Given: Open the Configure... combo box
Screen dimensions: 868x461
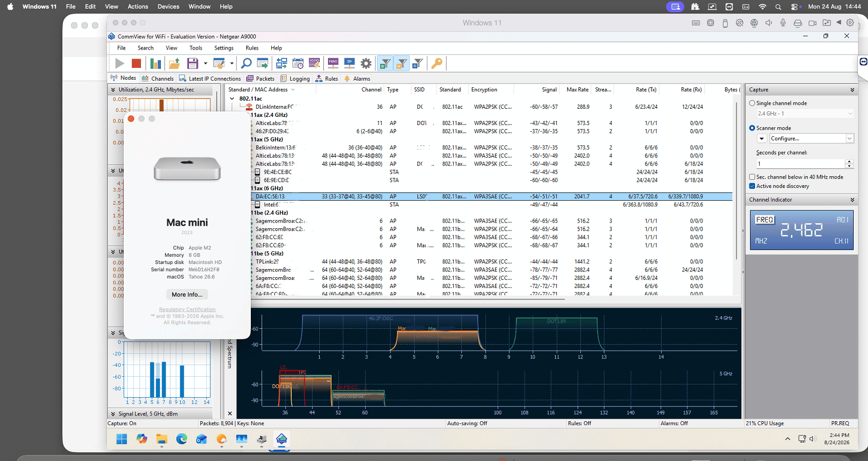Looking at the screenshot, I should 811,138.
